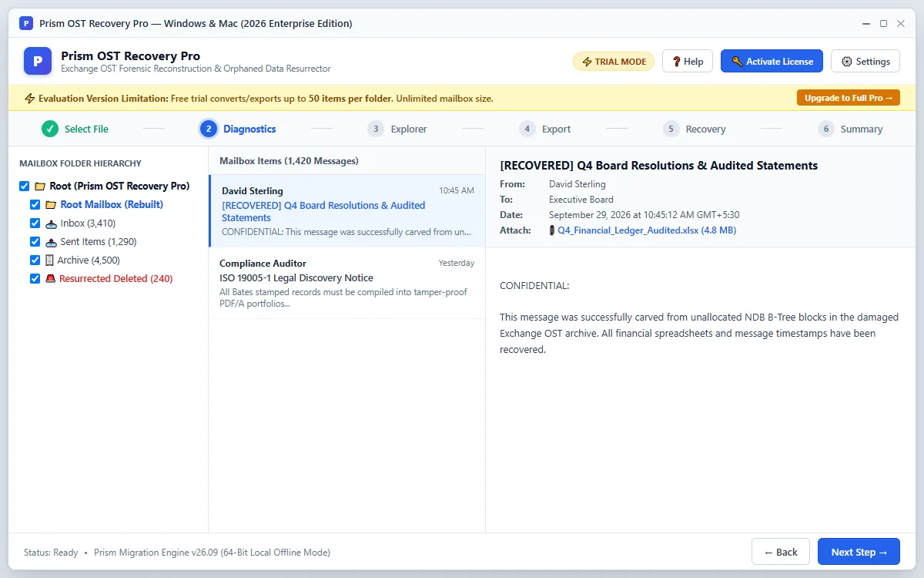Click the paperclip icon beside attachment

[x=551, y=230]
